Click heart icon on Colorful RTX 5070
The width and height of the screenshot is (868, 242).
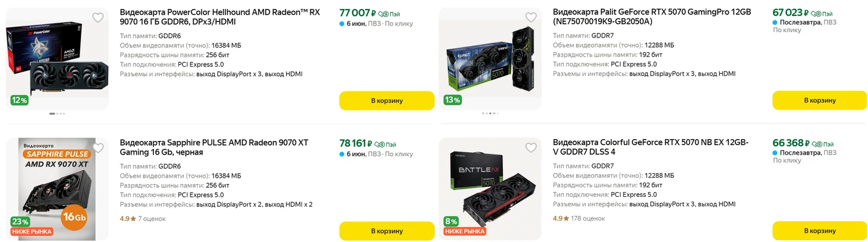[x=531, y=147]
